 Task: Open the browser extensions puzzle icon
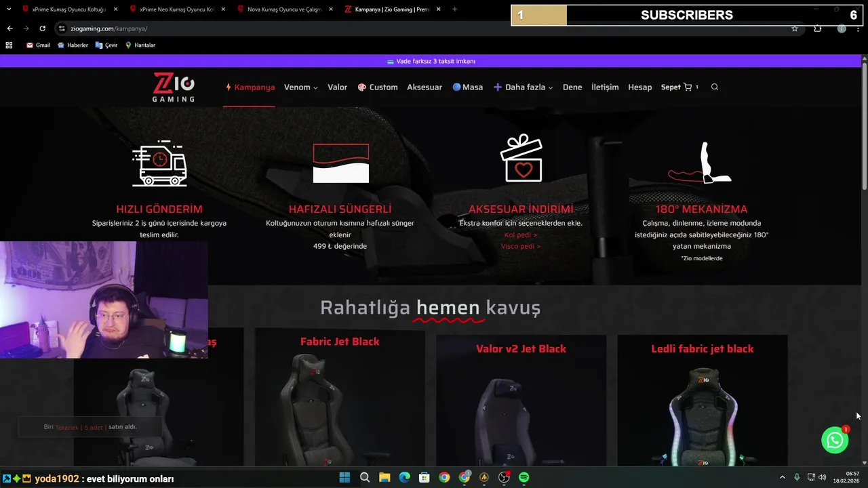click(818, 28)
